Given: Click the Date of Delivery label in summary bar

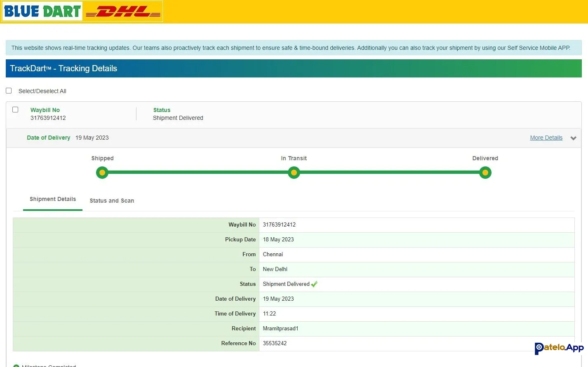Looking at the screenshot, I should coord(48,138).
